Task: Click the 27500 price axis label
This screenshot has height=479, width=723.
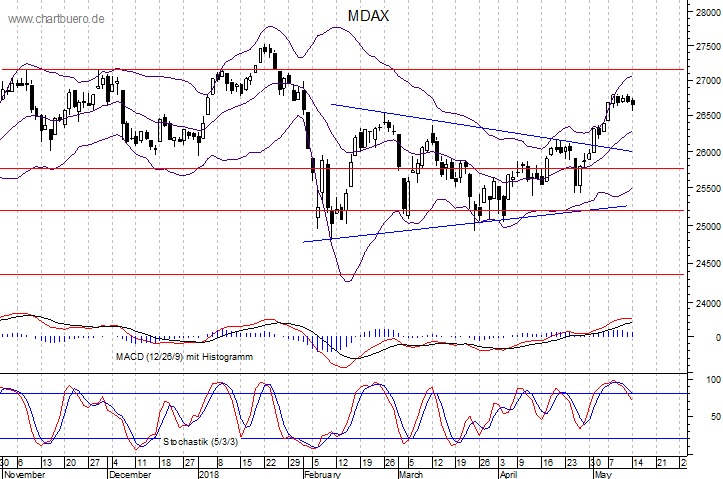Action: tap(704, 47)
